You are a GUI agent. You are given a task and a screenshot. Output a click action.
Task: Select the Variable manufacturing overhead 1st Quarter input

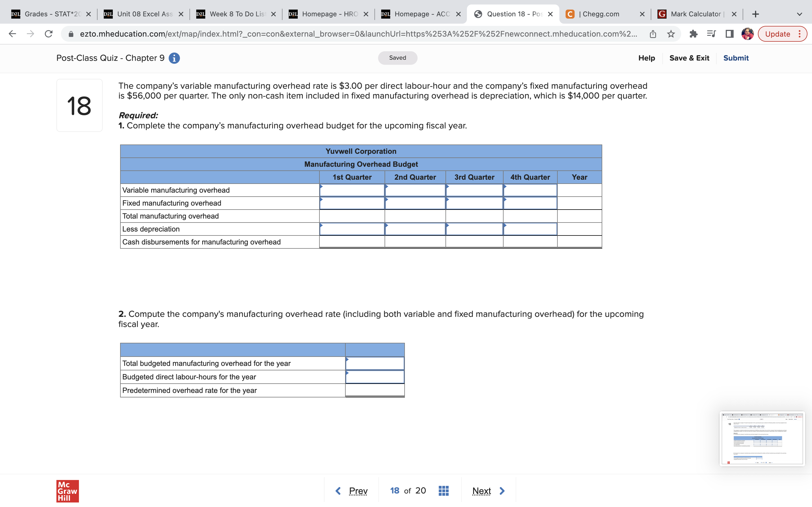tap(351, 190)
